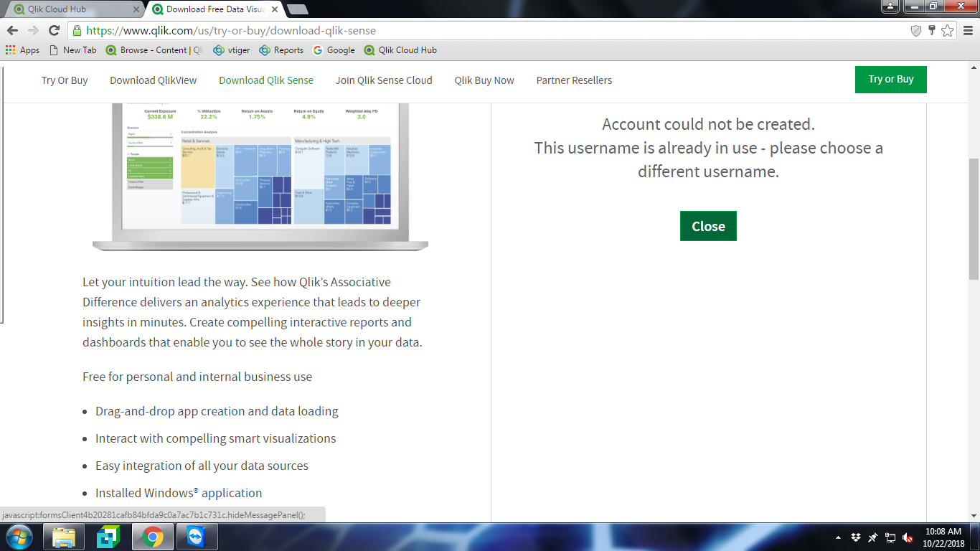Close the account error message
This screenshot has height=551, width=980.
click(x=708, y=226)
